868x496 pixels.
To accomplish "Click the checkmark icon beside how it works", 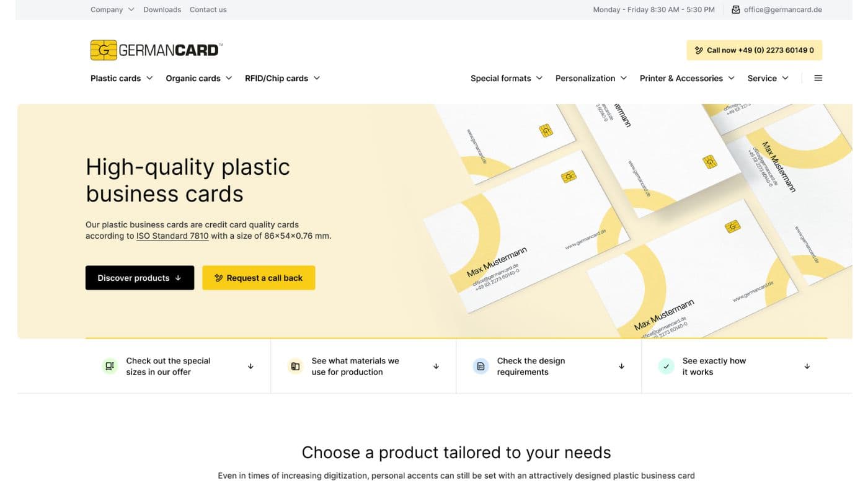I will click(666, 366).
